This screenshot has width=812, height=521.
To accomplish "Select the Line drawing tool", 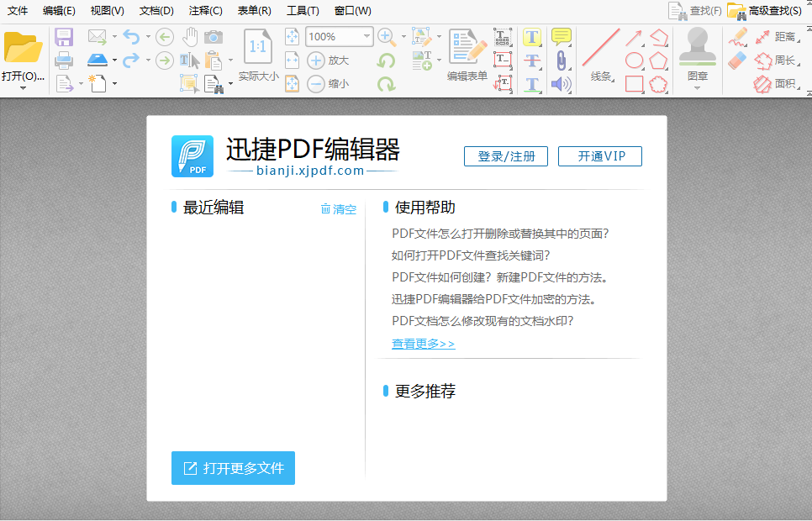I will coord(601,47).
